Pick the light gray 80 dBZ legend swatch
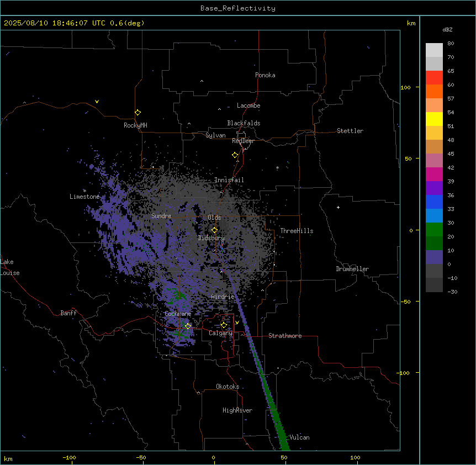The width and height of the screenshot is (476, 465). pyautogui.click(x=434, y=50)
